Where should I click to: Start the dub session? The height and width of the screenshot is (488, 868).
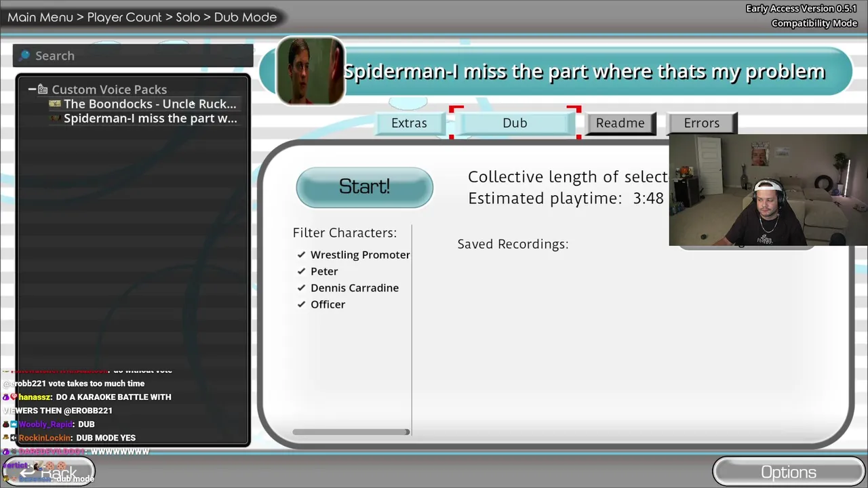pos(364,187)
